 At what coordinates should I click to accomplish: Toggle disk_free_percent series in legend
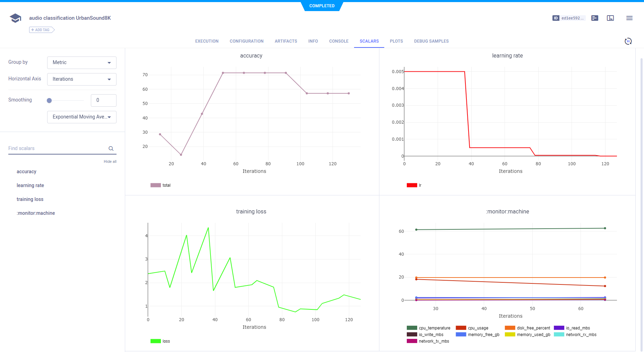point(527,328)
